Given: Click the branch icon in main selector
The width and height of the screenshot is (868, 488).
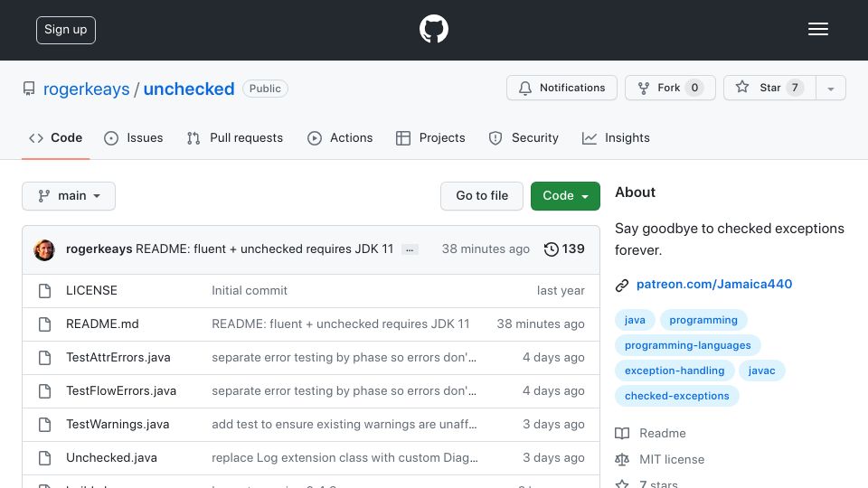Looking at the screenshot, I should click(43, 196).
